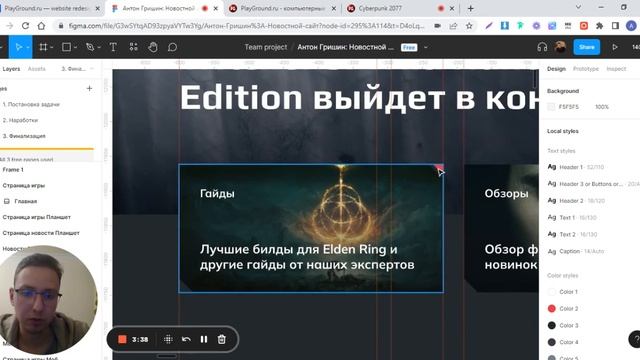Select the 'Text 1' text style
Viewport: 640px width, 360px height.
[572, 218]
